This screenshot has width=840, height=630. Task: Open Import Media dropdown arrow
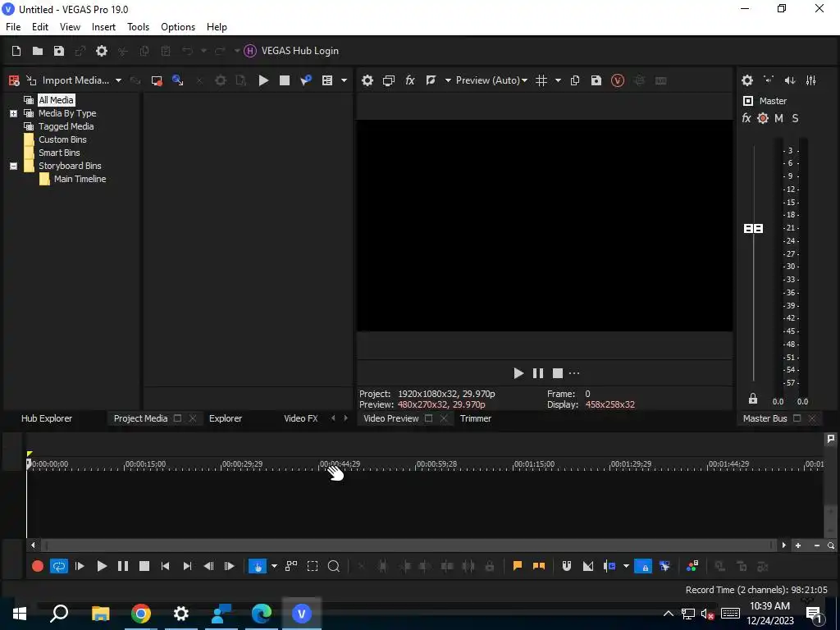click(118, 80)
